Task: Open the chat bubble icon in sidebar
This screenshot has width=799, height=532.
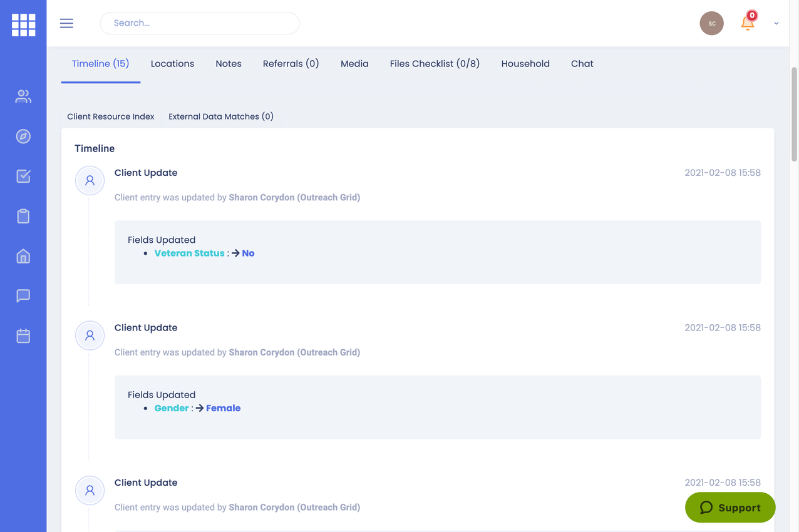Action: [x=23, y=295]
